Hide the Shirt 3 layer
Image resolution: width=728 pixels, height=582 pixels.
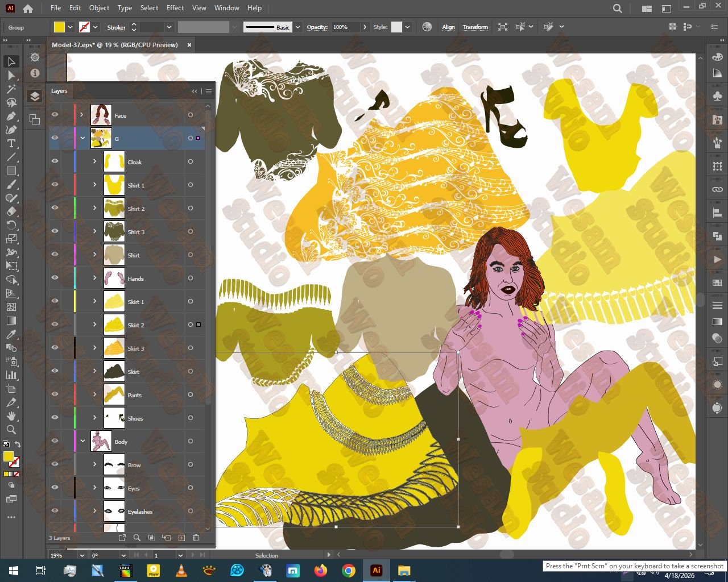click(55, 231)
